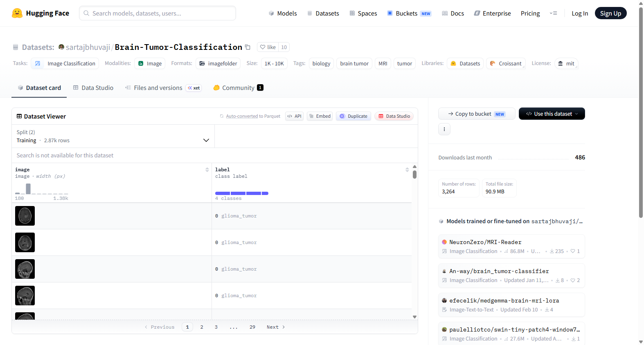Open the three-dot more options button
Image resolution: width=644 pixels, height=345 pixels.
(444, 129)
